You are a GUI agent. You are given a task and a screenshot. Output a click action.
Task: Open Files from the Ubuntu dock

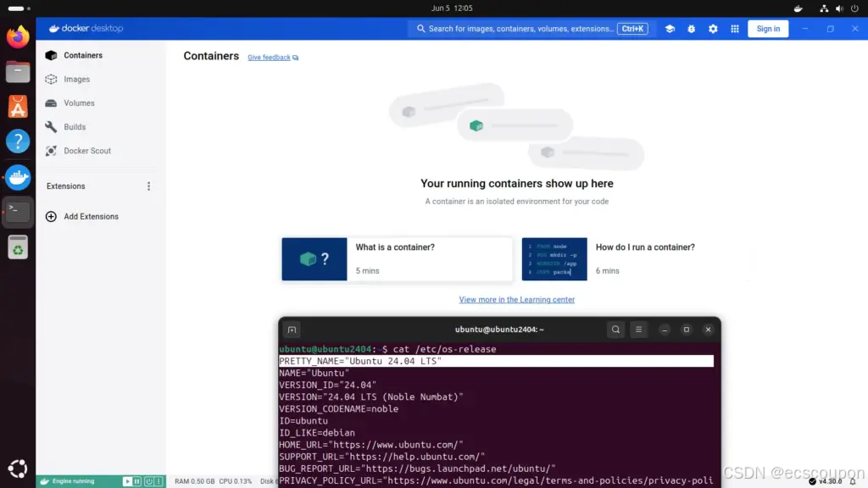[18, 72]
